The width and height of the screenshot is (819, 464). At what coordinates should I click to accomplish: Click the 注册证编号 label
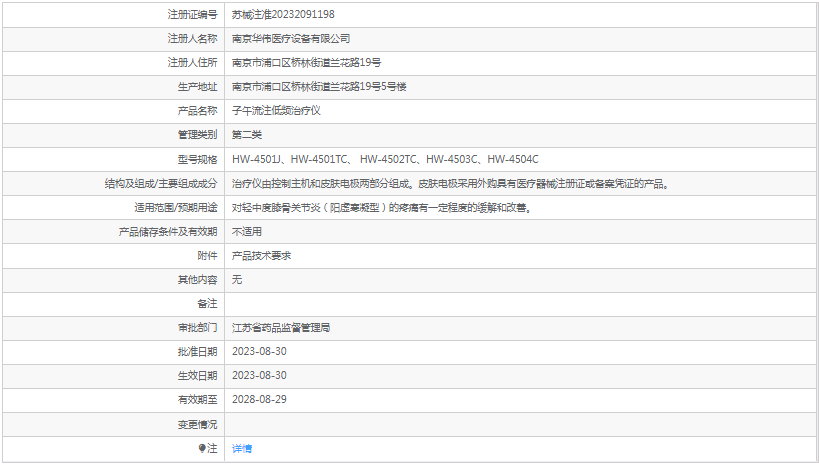[192, 15]
